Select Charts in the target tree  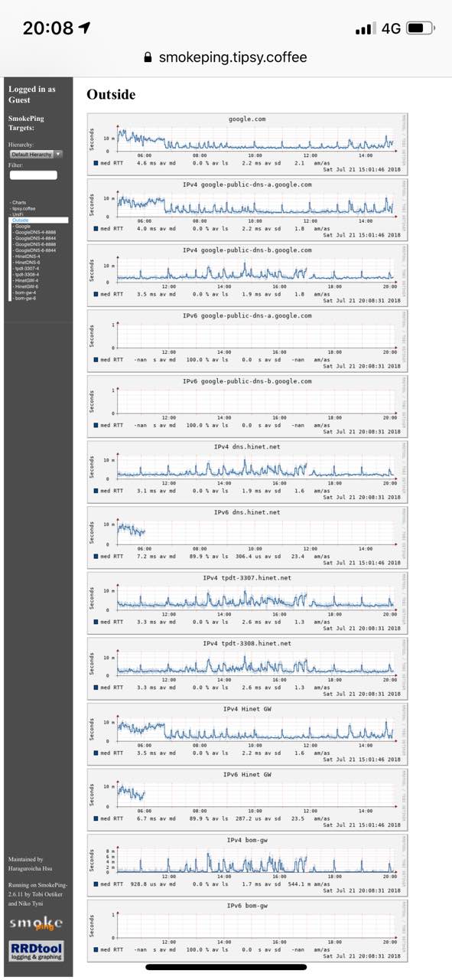click(19, 203)
